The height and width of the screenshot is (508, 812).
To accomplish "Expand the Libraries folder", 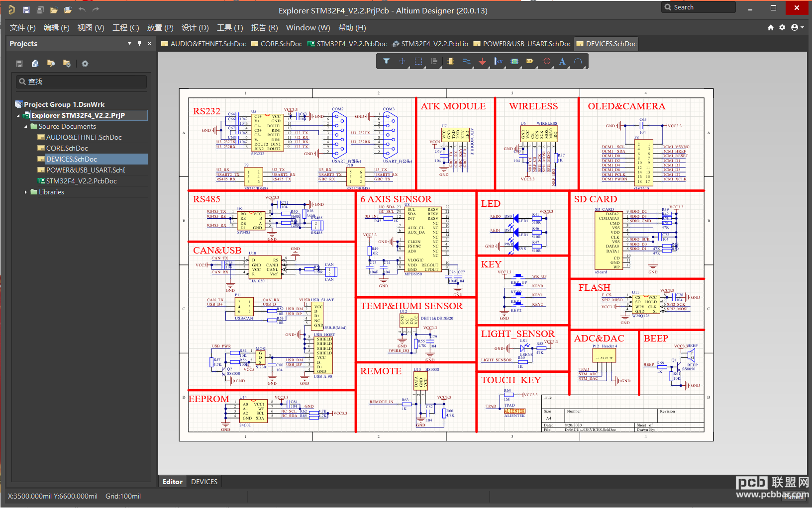I will (26, 192).
